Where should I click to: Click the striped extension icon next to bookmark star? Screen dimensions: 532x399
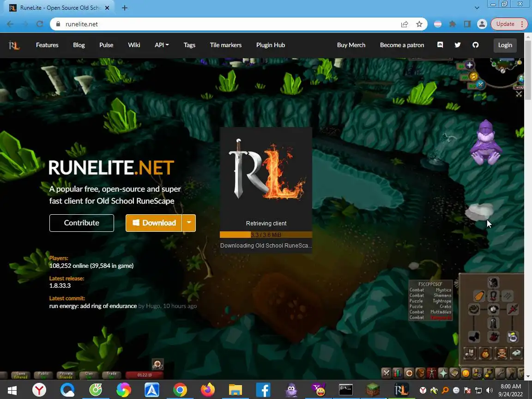[438, 24]
